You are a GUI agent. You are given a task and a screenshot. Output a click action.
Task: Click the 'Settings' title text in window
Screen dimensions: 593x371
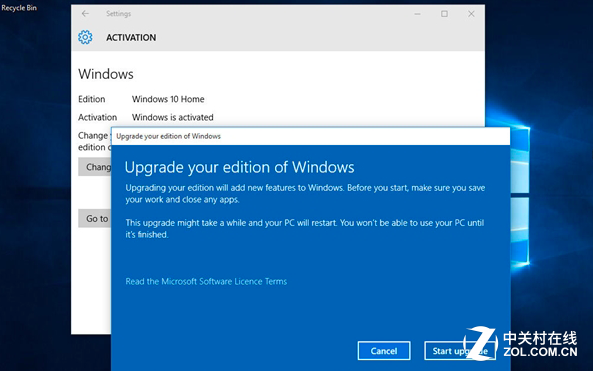(x=118, y=14)
